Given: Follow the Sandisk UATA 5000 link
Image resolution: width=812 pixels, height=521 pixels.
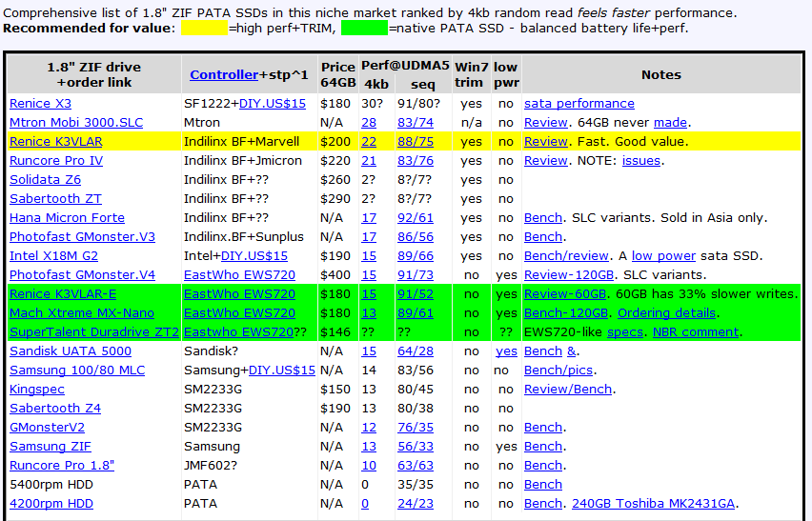Looking at the screenshot, I should click(71, 351).
